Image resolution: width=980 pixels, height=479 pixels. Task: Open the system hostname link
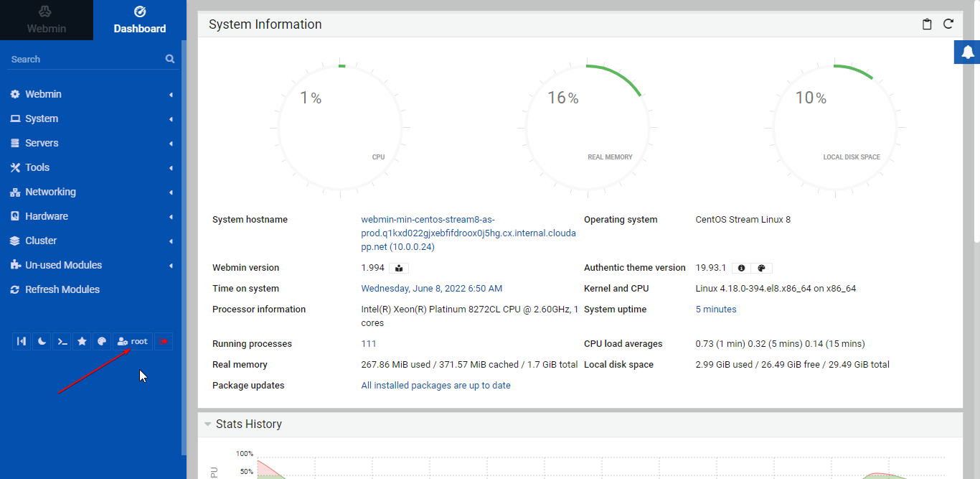tap(468, 233)
